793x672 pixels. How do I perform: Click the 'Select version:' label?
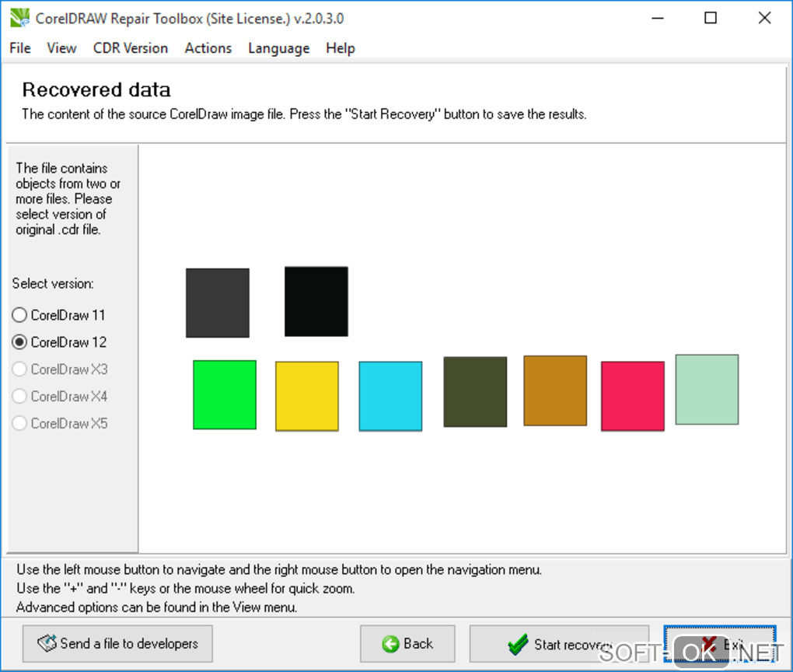pyautogui.click(x=53, y=284)
